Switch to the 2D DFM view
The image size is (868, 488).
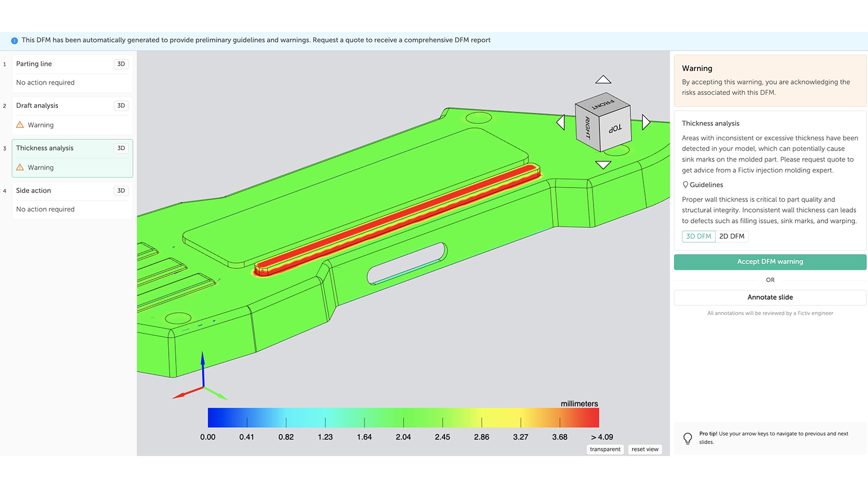coord(732,236)
